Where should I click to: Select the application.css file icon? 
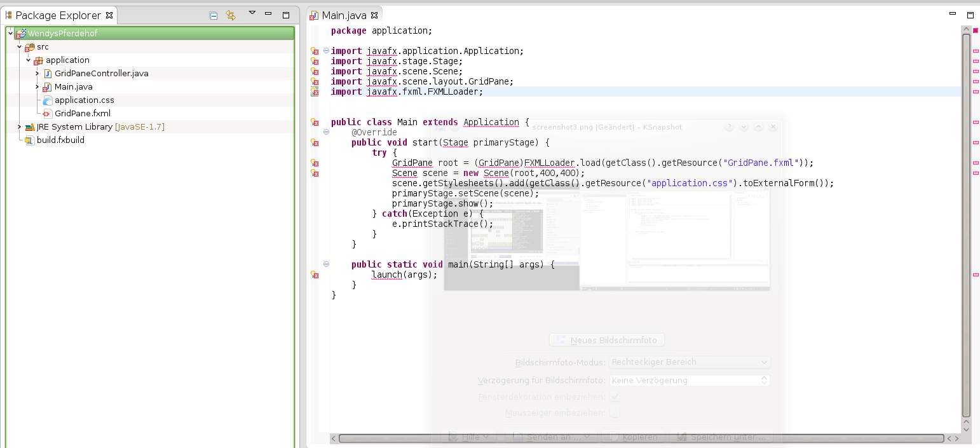click(47, 100)
